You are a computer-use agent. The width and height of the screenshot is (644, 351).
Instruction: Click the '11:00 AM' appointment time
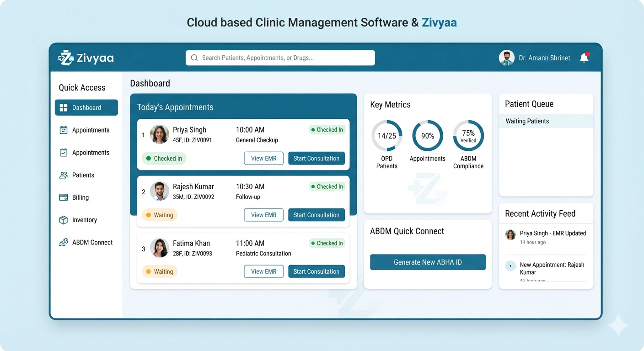[250, 243]
